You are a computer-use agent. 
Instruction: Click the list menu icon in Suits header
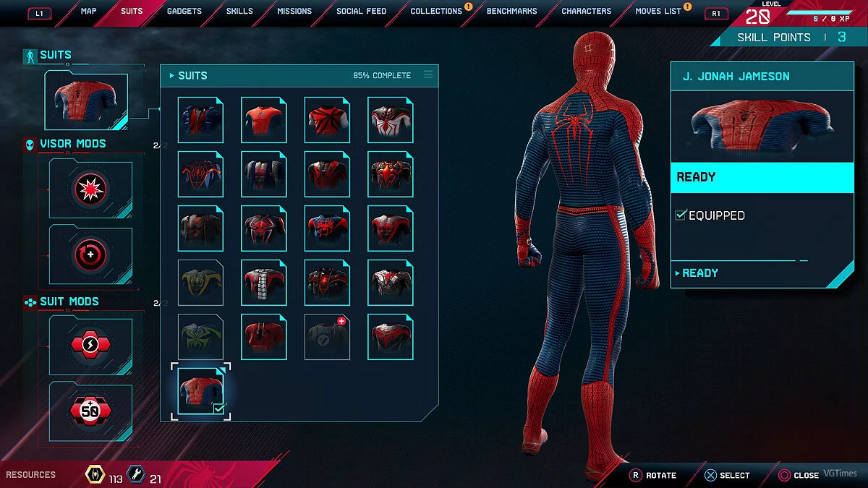pyautogui.click(x=428, y=74)
